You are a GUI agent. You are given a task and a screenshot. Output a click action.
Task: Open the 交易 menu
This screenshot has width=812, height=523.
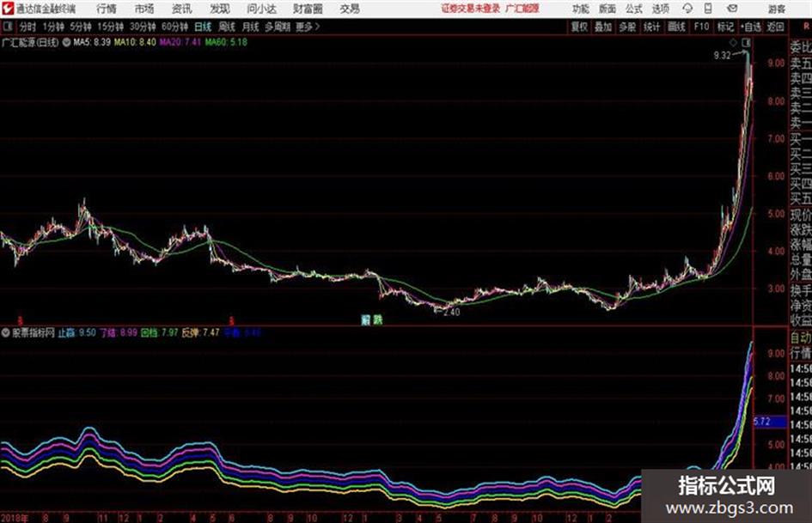click(350, 9)
